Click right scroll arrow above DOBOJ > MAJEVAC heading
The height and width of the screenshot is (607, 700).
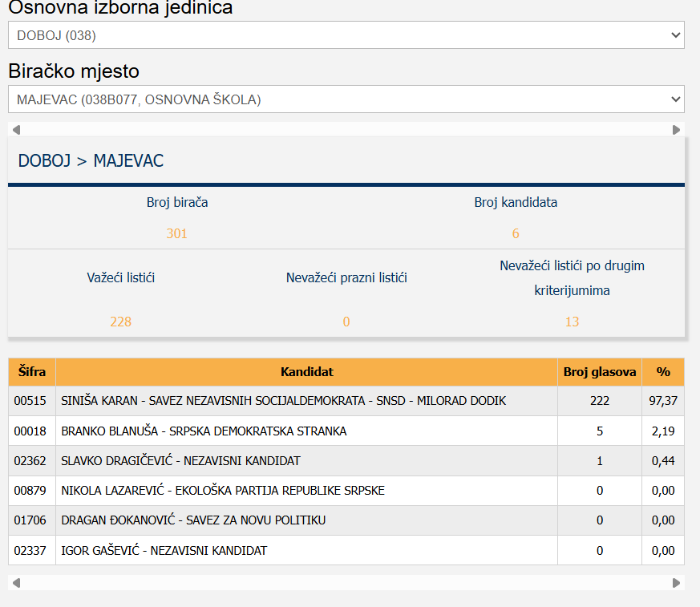pyautogui.click(x=676, y=130)
